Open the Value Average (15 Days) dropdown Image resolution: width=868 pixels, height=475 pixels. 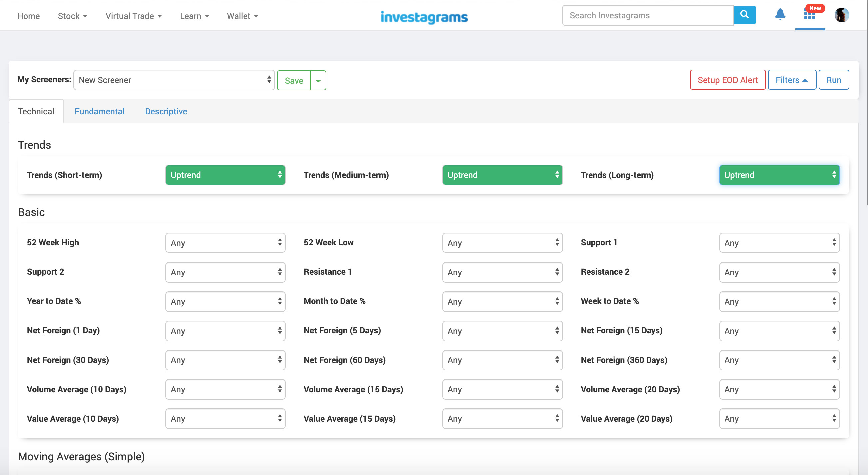pyautogui.click(x=502, y=419)
